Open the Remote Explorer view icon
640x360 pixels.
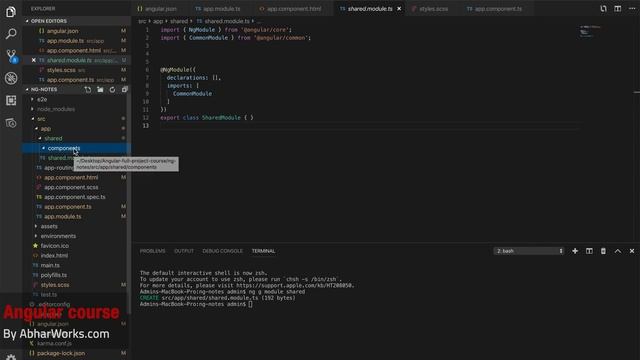[11, 122]
